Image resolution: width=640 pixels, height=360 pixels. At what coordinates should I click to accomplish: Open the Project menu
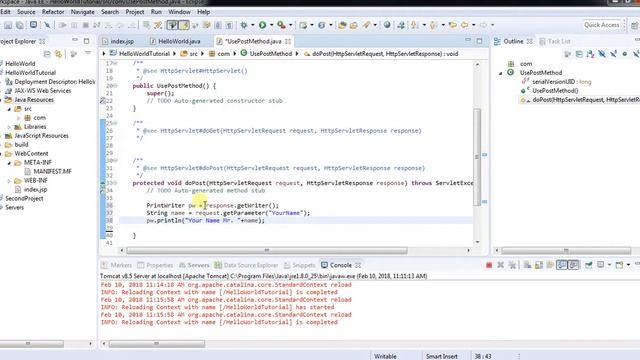pyautogui.click(x=135, y=12)
